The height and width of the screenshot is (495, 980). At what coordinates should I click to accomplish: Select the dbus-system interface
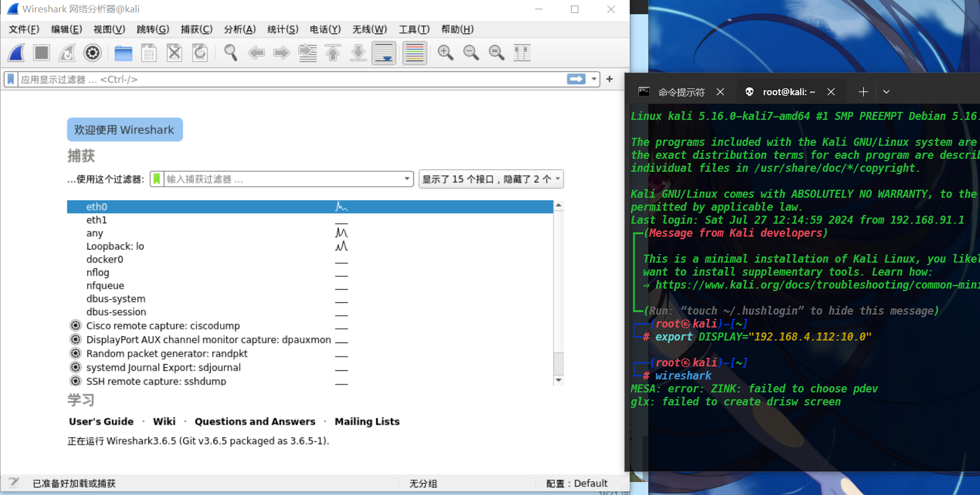[310, 298]
